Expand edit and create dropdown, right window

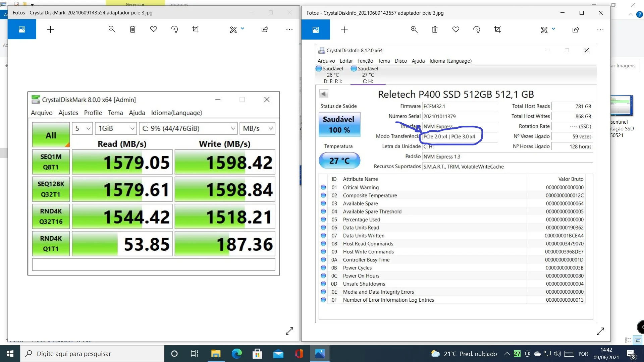pos(553,29)
